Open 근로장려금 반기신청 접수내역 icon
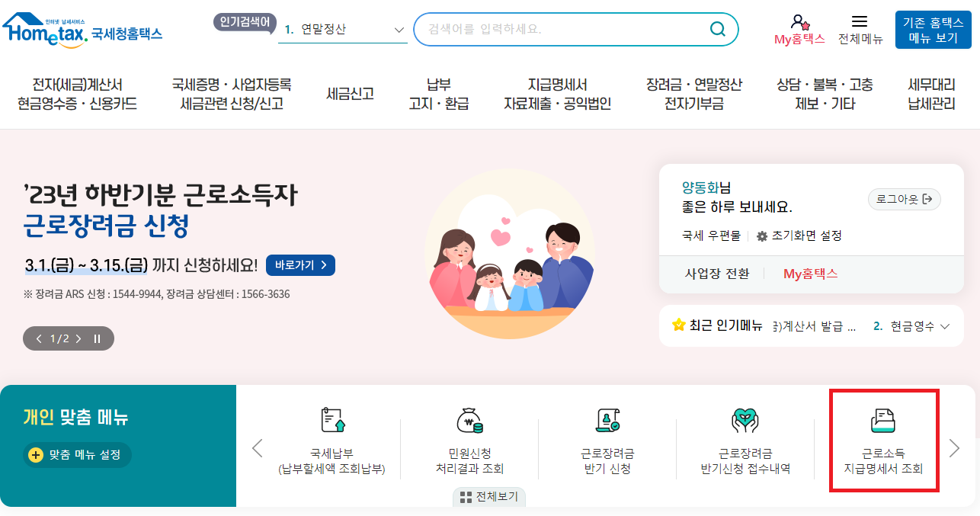Viewport: 980px width, 516px height. pos(745,421)
